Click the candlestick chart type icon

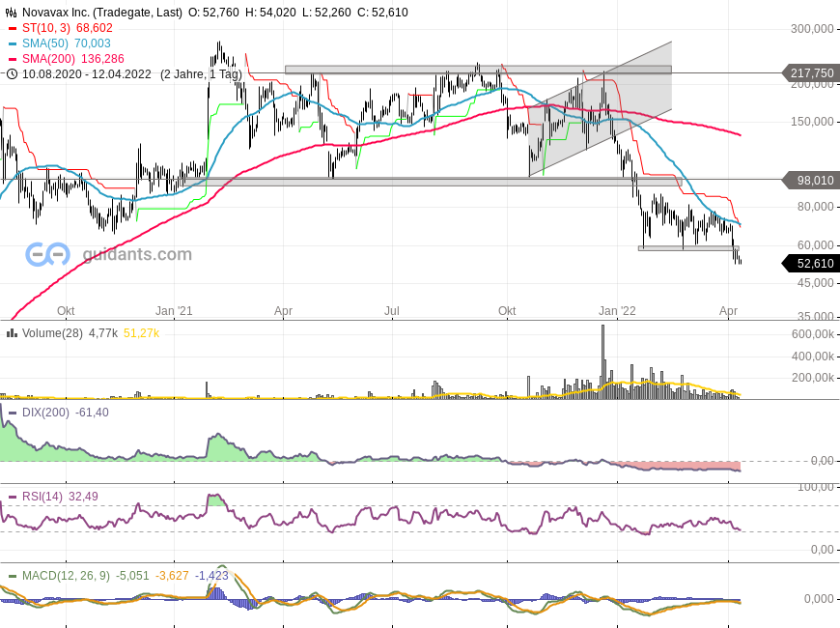click(x=11, y=13)
